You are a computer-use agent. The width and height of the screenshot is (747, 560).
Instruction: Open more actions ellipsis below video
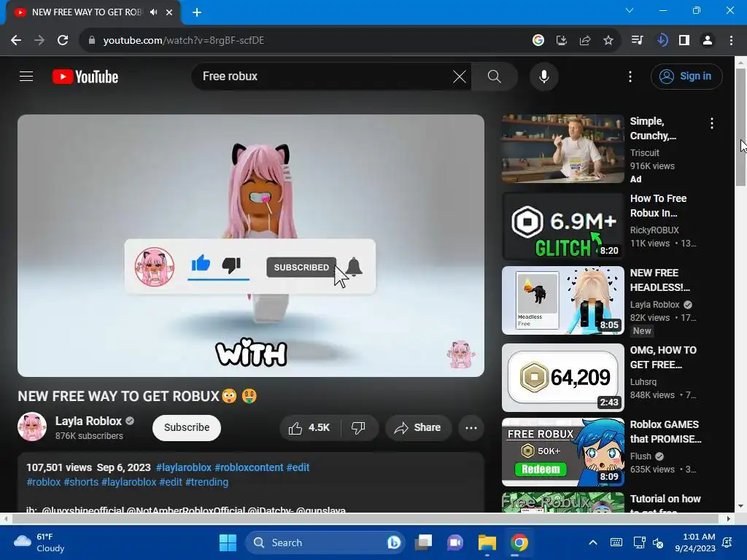[x=471, y=427]
